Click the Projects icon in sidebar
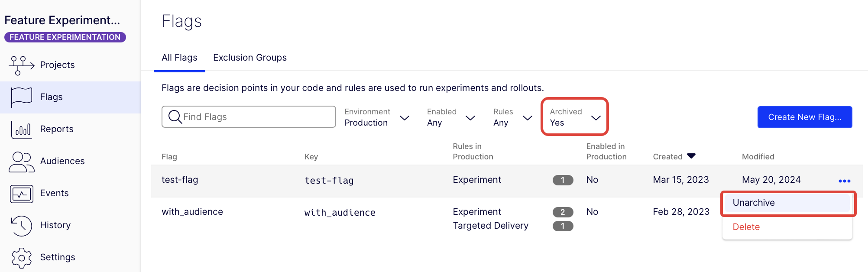Image resolution: width=868 pixels, height=272 pixels. point(21,65)
